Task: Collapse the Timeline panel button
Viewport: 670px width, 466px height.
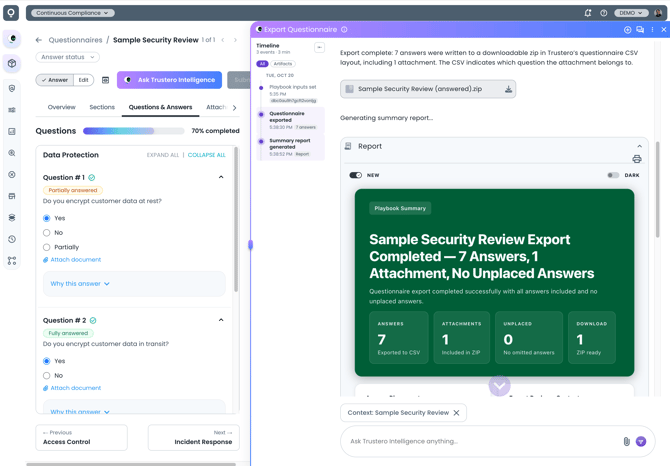Action: (319, 47)
